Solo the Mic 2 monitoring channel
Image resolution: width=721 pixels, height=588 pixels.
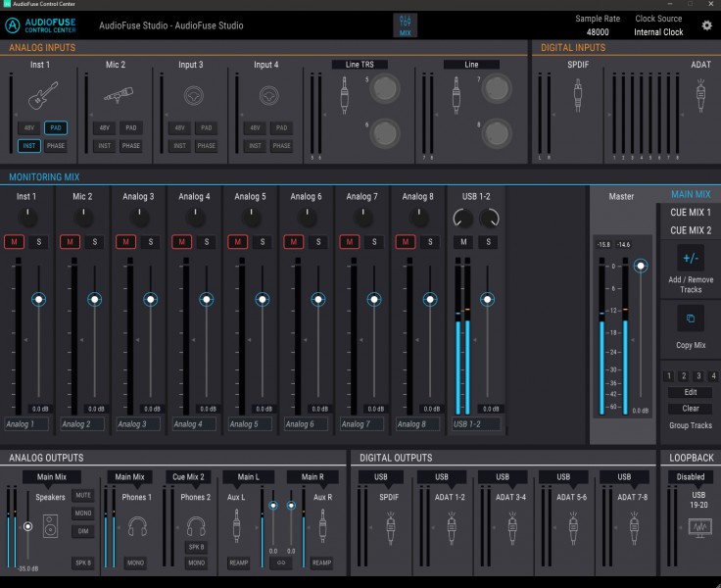coord(95,241)
